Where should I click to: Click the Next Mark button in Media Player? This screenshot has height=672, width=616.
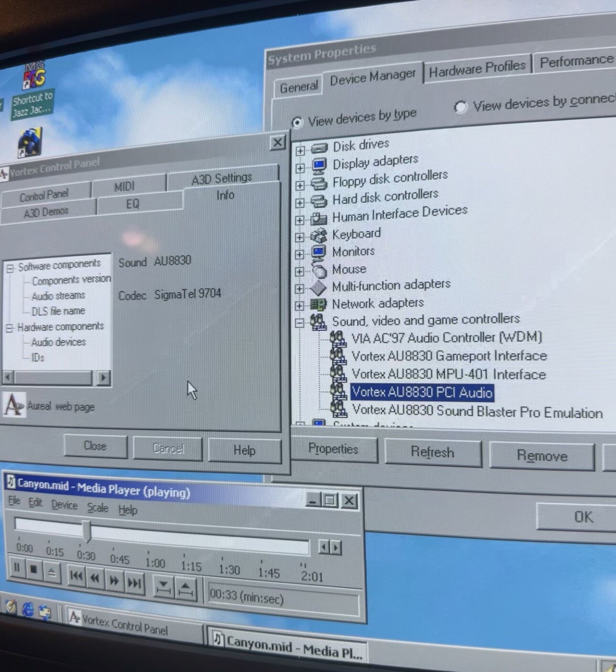pos(134,583)
